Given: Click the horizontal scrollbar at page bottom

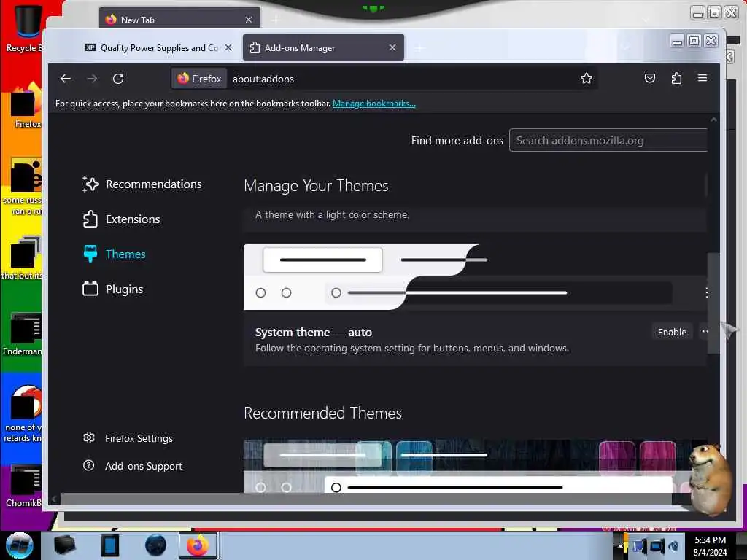Looking at the screenshot, I should click(x=366, y=499).
